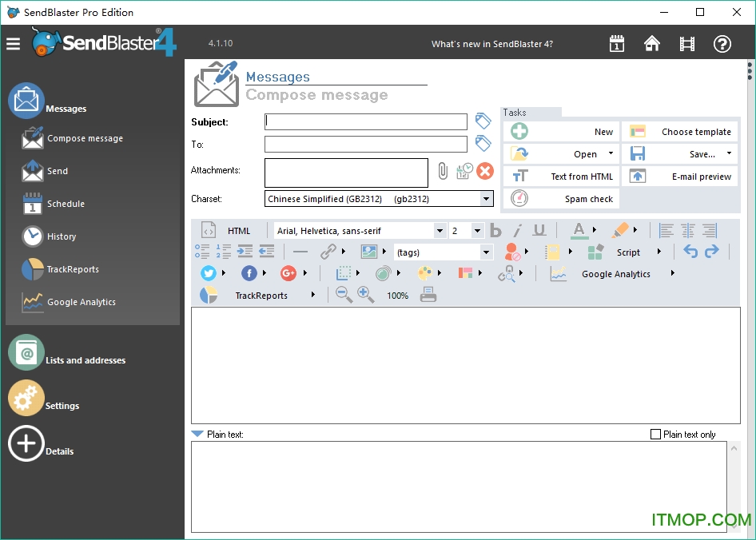
Task: Open font family dropdown
Action: click(440, 231)
